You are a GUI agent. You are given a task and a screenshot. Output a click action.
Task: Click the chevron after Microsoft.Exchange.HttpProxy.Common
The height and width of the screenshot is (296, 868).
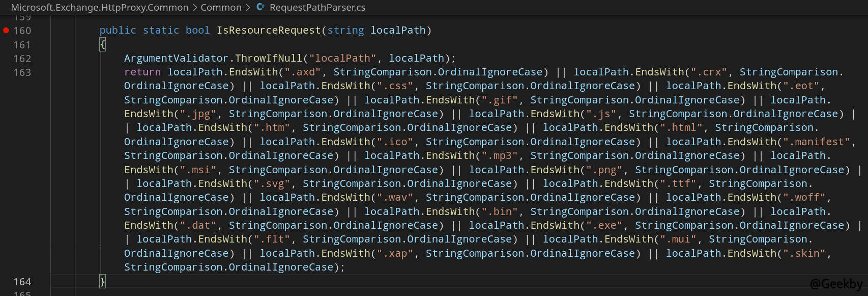(x=194, y=8)
